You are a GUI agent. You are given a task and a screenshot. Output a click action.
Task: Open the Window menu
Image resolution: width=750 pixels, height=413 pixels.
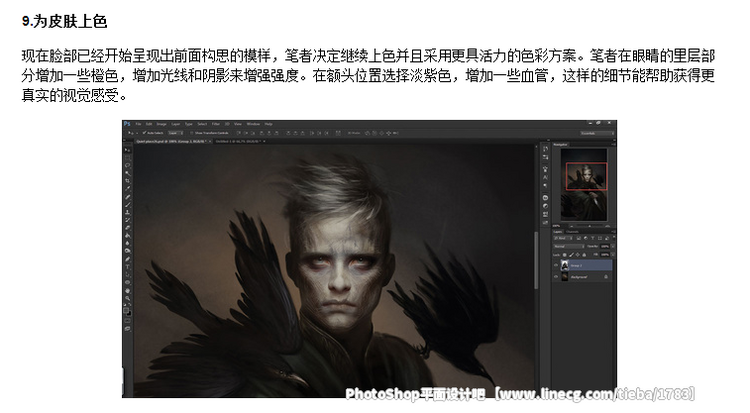pyautogui.click(x=253, y=124)
